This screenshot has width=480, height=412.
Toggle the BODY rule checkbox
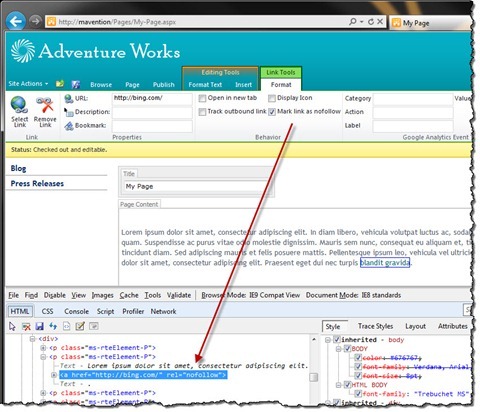(347, 349)
